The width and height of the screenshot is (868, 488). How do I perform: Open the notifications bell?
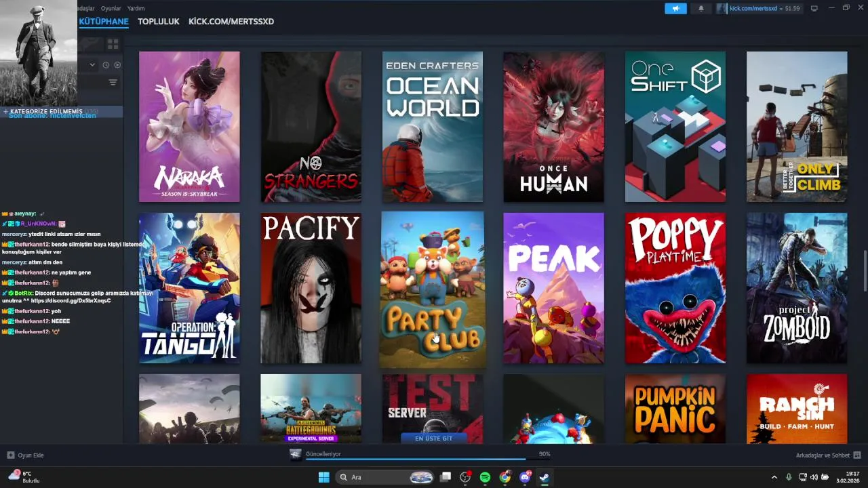click(701, 8)
